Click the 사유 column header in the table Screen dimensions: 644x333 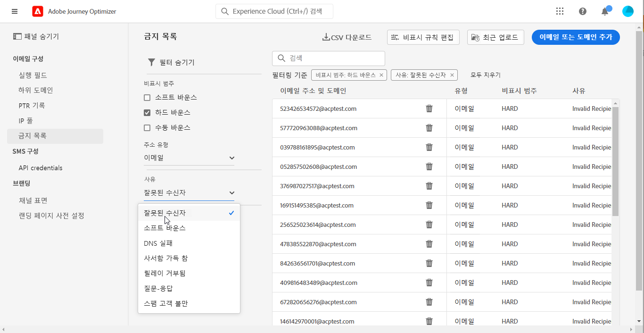pos(579,91)
